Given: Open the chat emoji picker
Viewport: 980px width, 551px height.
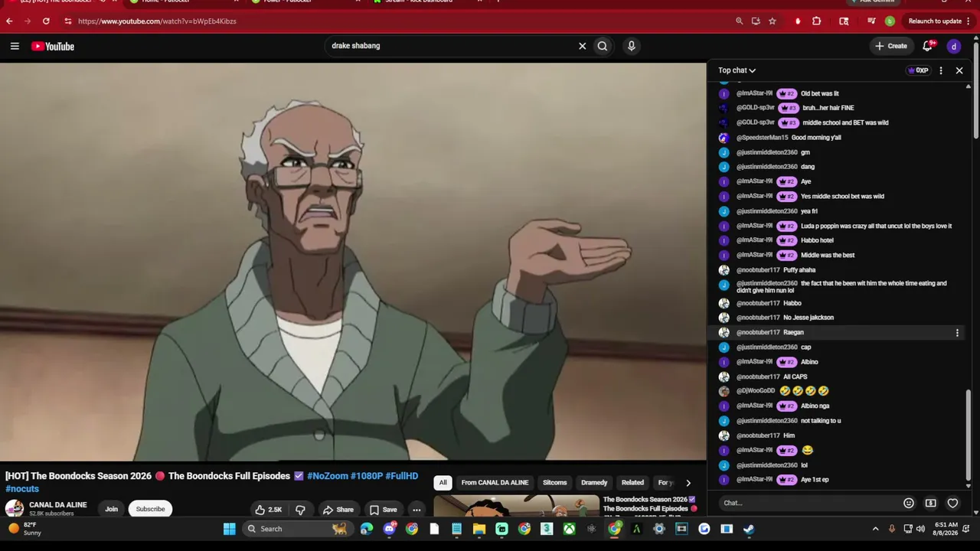Looking at the screenshot, I should (x=909, y=503).
